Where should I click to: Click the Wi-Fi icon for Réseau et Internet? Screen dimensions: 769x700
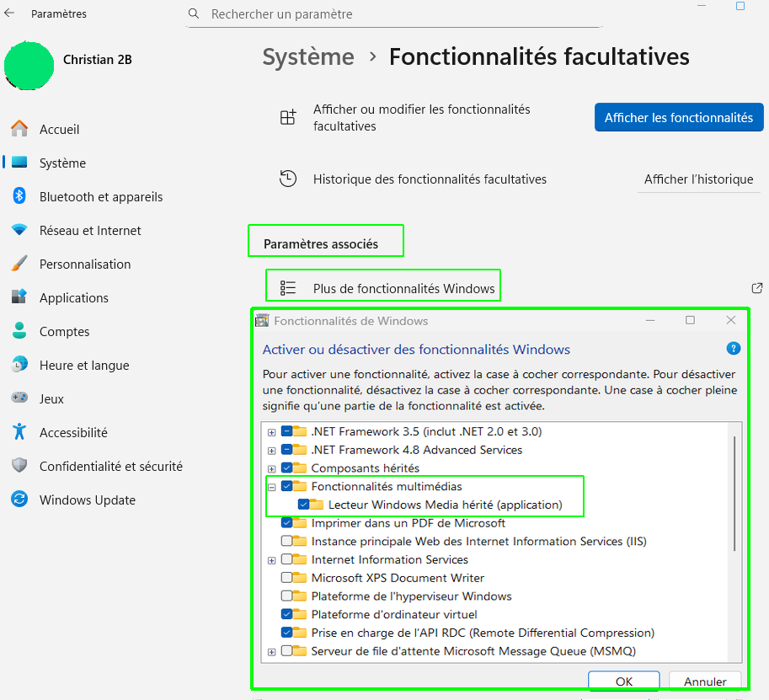point(19,230)
